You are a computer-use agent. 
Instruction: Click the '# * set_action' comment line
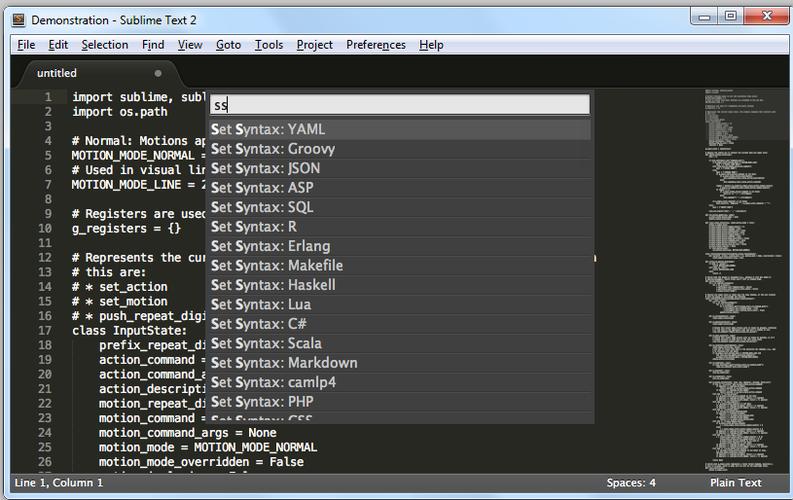tap(119, 287)
